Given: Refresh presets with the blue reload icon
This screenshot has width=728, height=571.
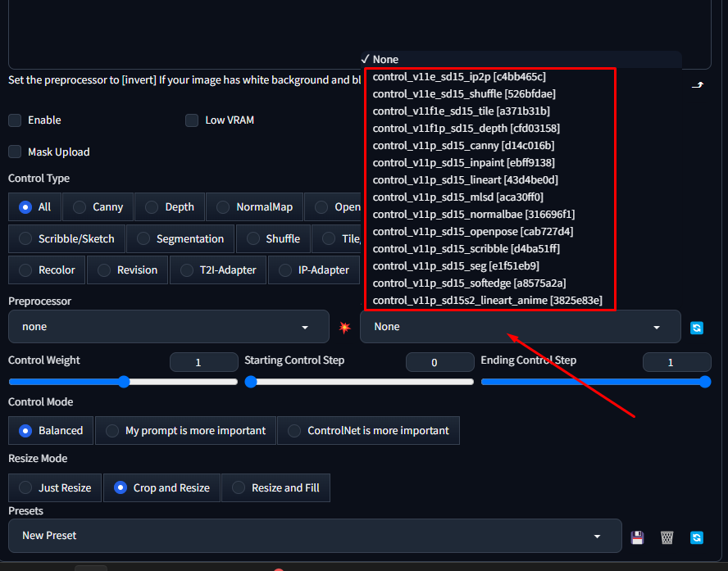Looking at the screenshot, I should tap(697, 537).
